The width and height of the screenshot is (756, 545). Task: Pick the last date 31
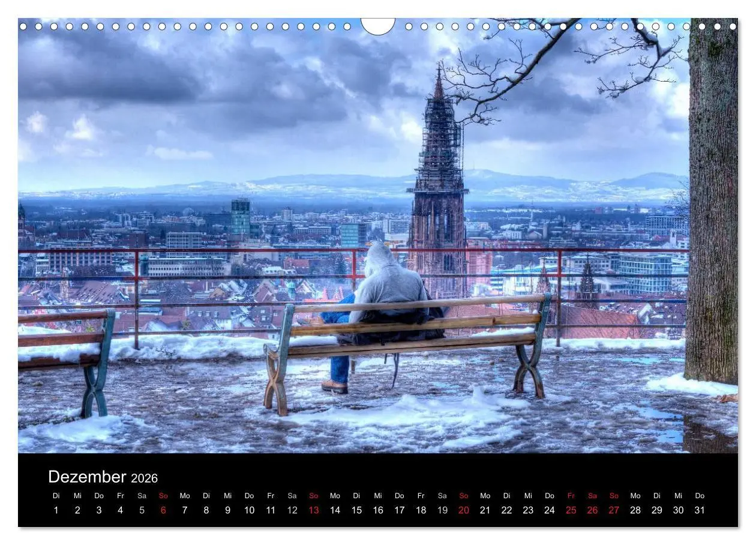point(700,510)
